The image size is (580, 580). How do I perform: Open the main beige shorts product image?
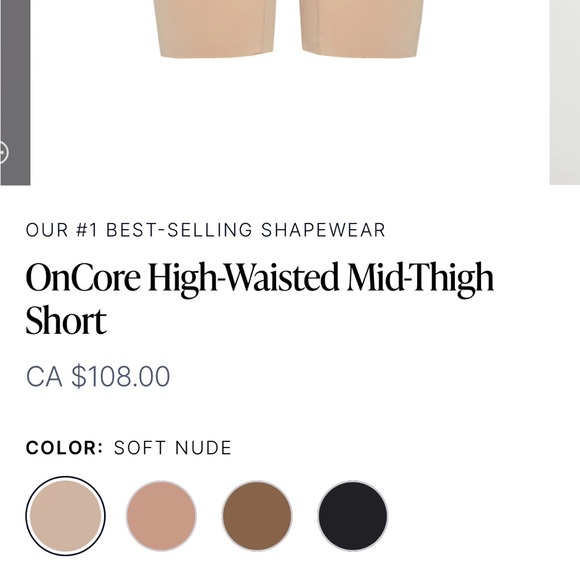click(x=290, y=92)
